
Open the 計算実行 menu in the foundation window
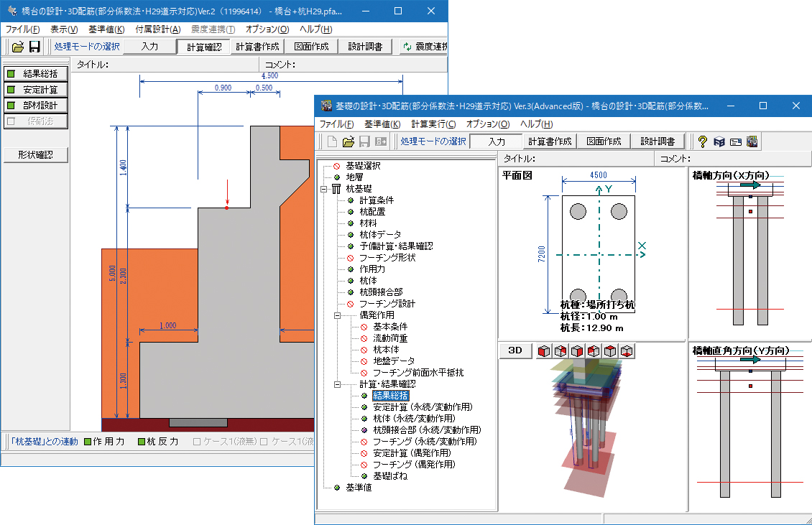point(433,124)
